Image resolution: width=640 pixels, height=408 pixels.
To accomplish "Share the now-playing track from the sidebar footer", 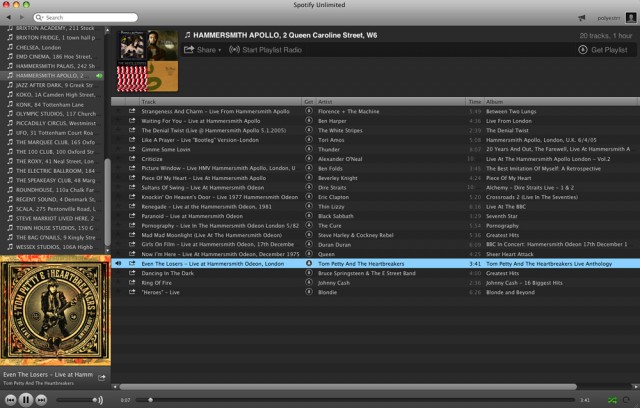I will click(102, 377).
